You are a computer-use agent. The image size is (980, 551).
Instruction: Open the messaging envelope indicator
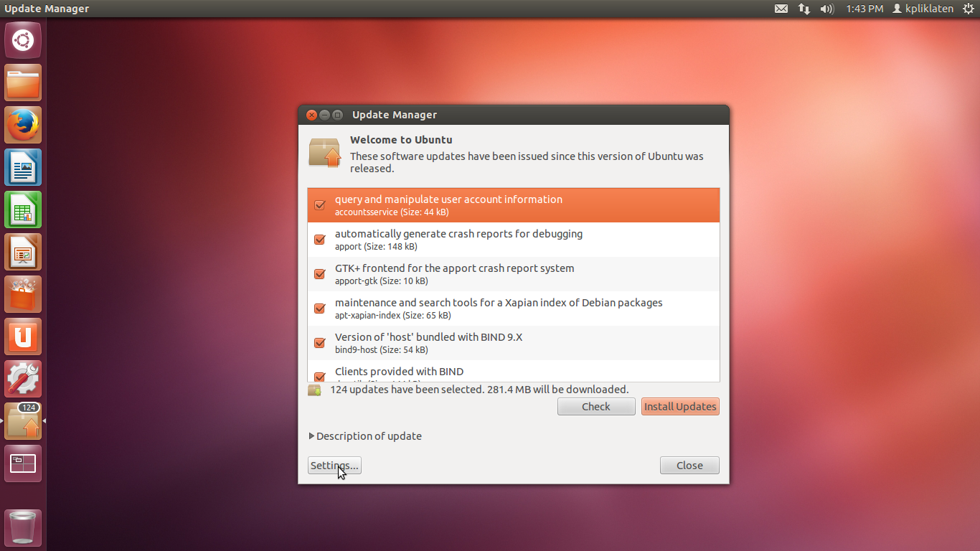click(781, 9)
